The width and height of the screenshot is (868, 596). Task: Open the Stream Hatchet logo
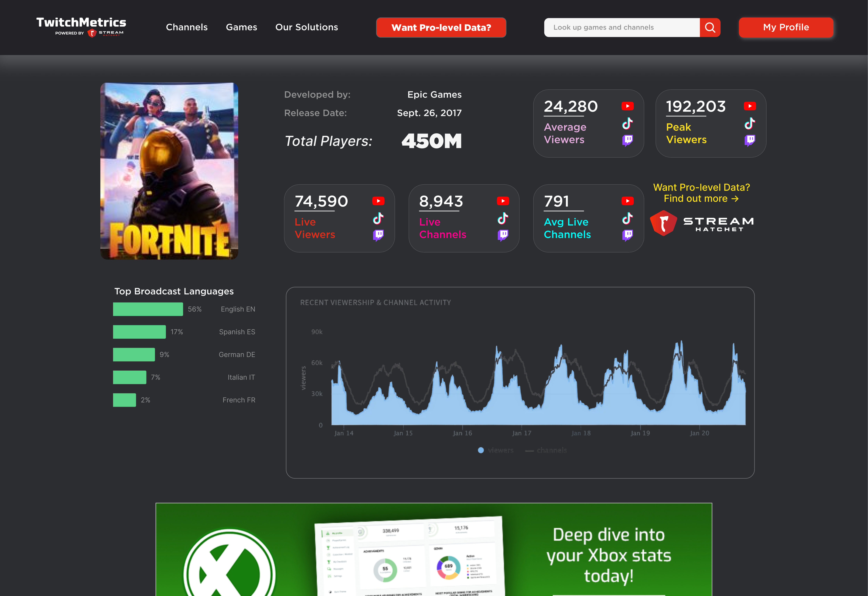point(702,223)
